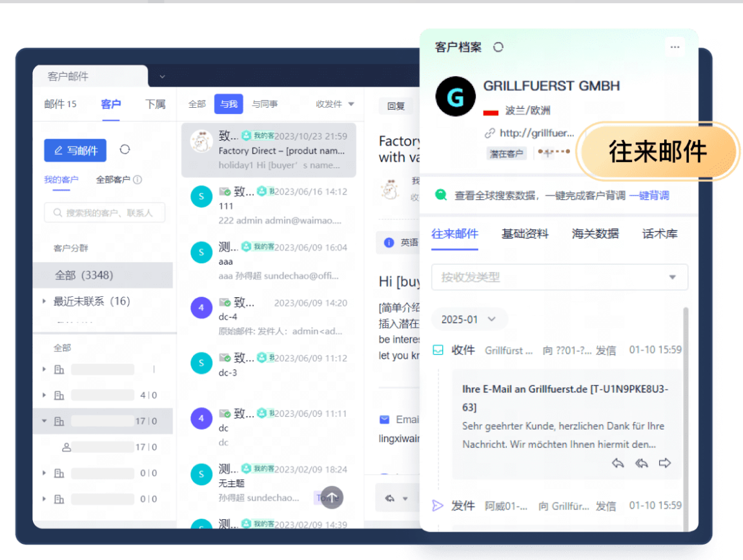743x560 pixels.
Task: Click sender avatar of Factory Direct email
Action: (x=201, y=141)
